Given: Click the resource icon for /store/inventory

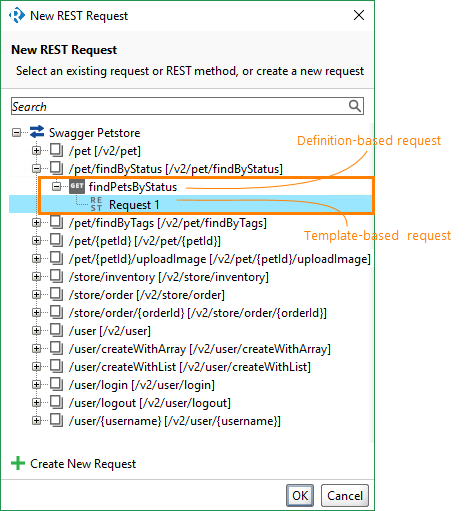Looking at the screenshot, I should [56, 276].
